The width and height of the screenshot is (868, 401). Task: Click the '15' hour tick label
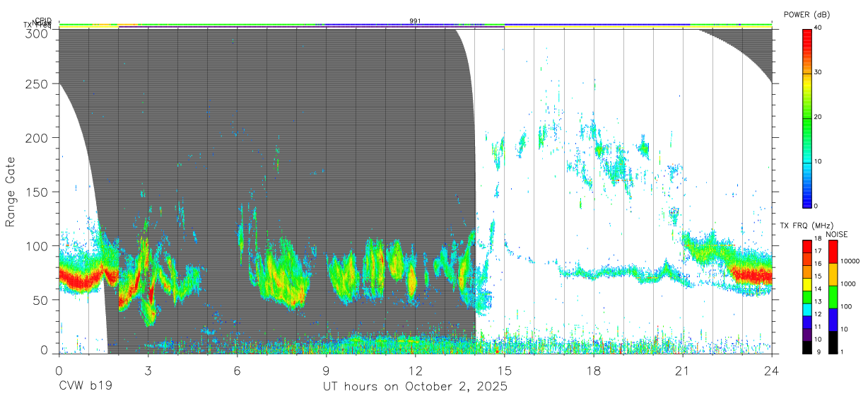(505, 370)
